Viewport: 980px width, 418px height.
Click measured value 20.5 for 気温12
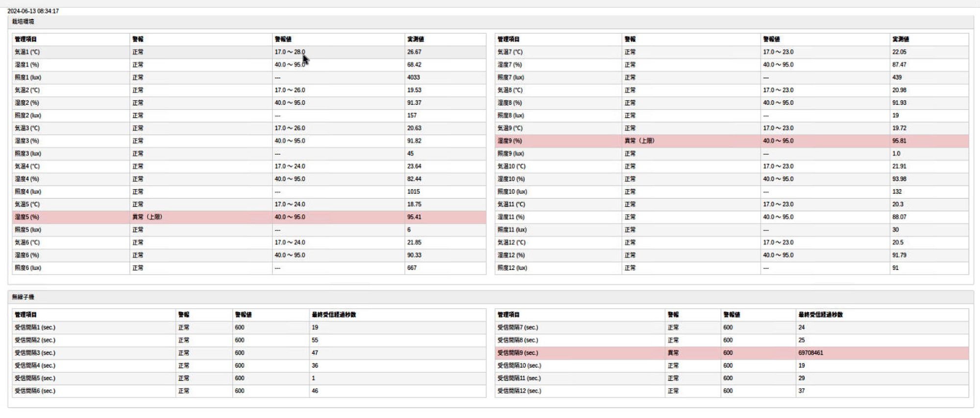pyautogui.click(x=898, y=243)
